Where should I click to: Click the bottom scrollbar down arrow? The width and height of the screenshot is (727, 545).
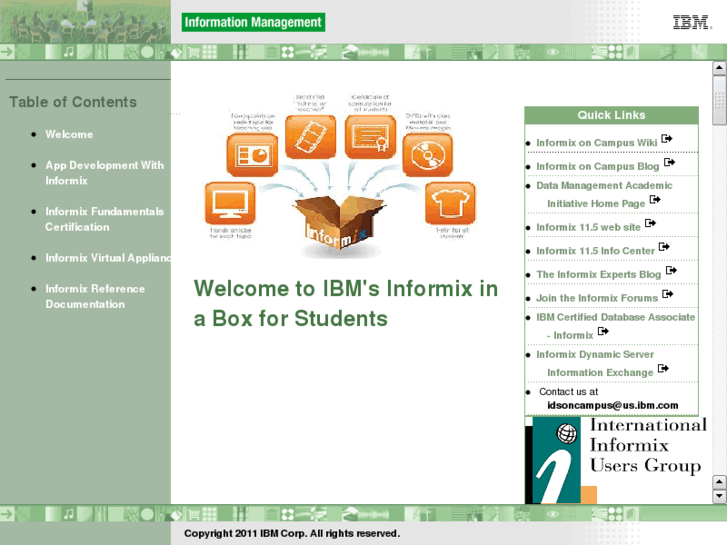click(x=719, y=496)
